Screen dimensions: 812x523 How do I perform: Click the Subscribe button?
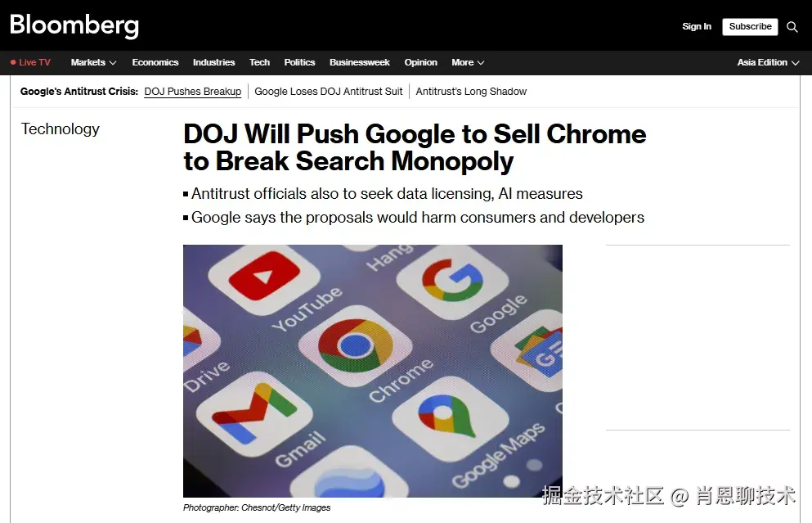pos(750,26)
